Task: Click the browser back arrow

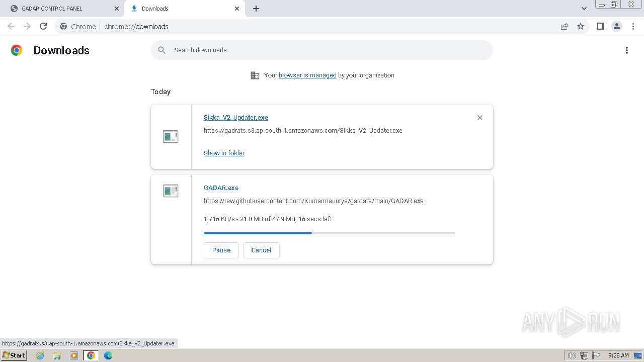Action: click(x=11, y=26)
